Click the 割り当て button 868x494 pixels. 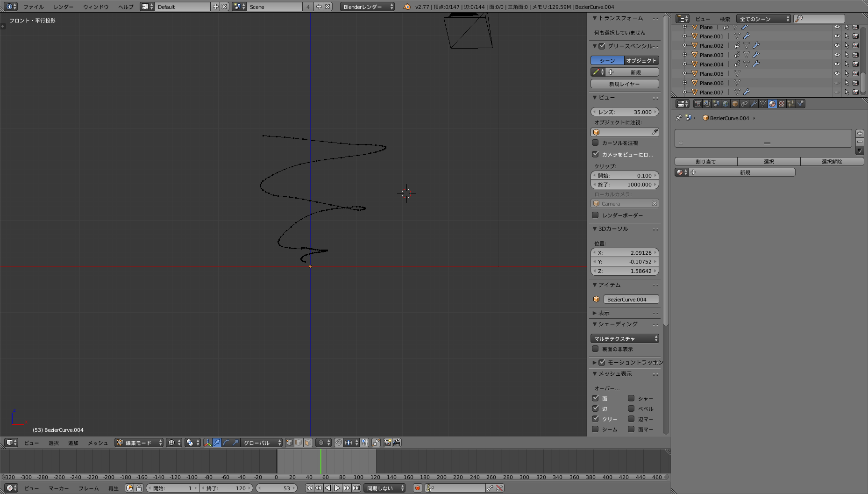(706, 161)
